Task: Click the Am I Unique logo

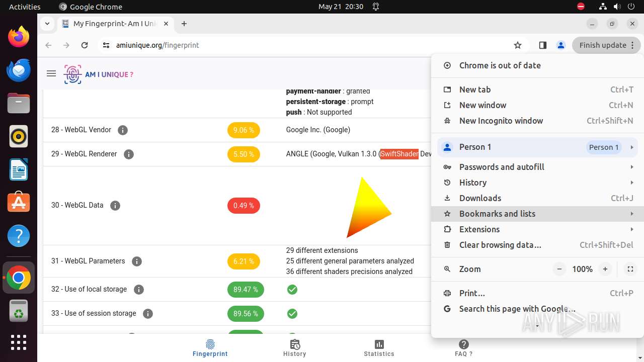Action: tap(99, 74)
